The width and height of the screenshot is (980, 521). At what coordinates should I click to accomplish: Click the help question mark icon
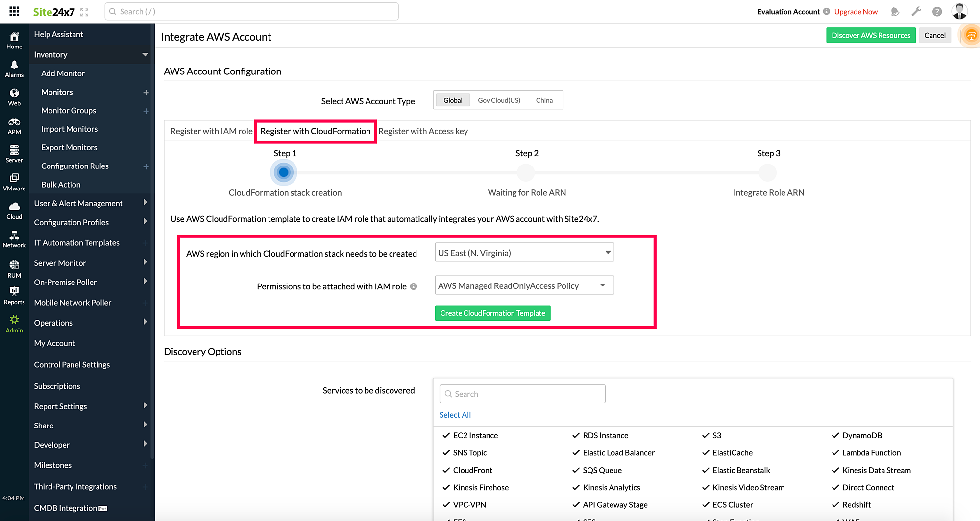click(937, 12)
